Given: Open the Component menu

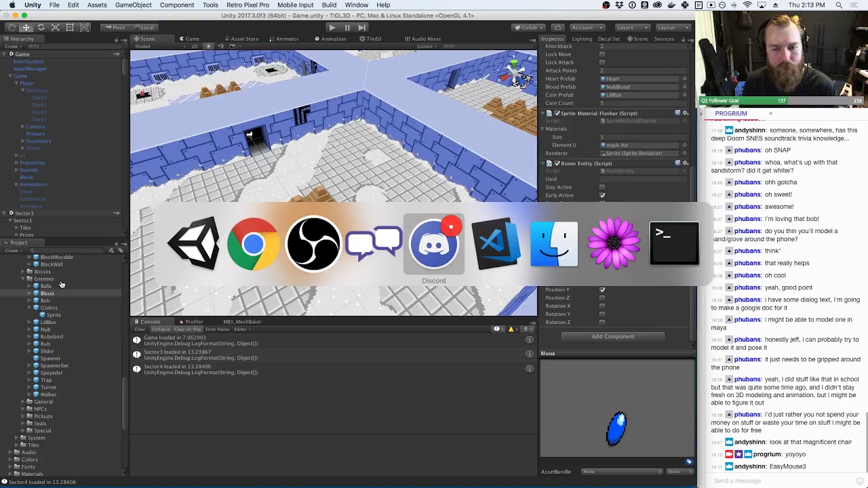Looking at the screenshot, I should [176, 5].
